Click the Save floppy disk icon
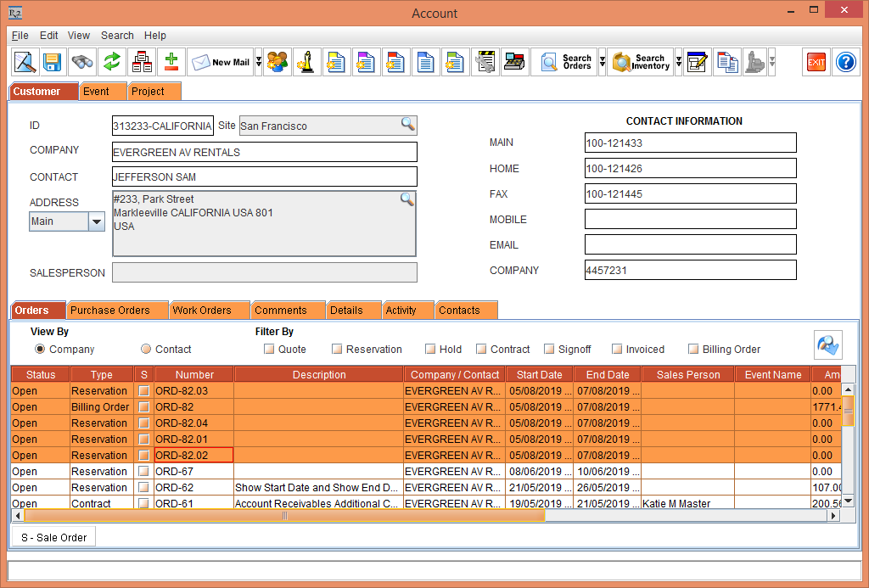The image size is (869, 588). click(53, 63)
